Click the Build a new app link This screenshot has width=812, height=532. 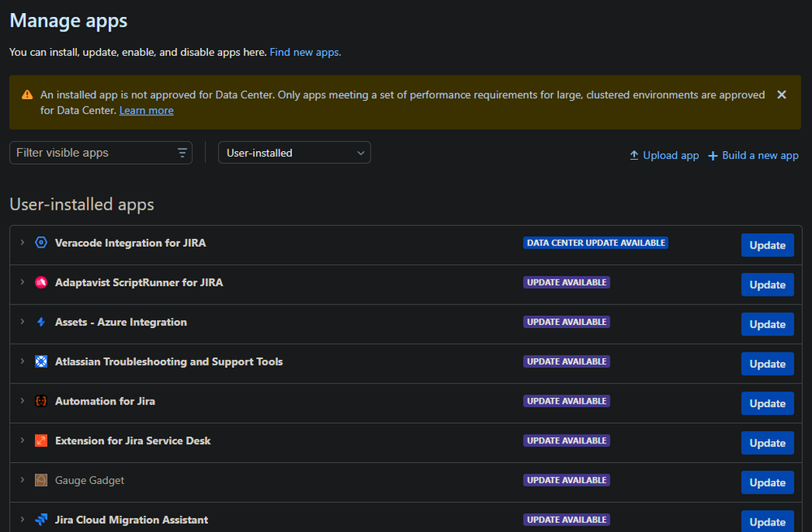tap(760, 155)
